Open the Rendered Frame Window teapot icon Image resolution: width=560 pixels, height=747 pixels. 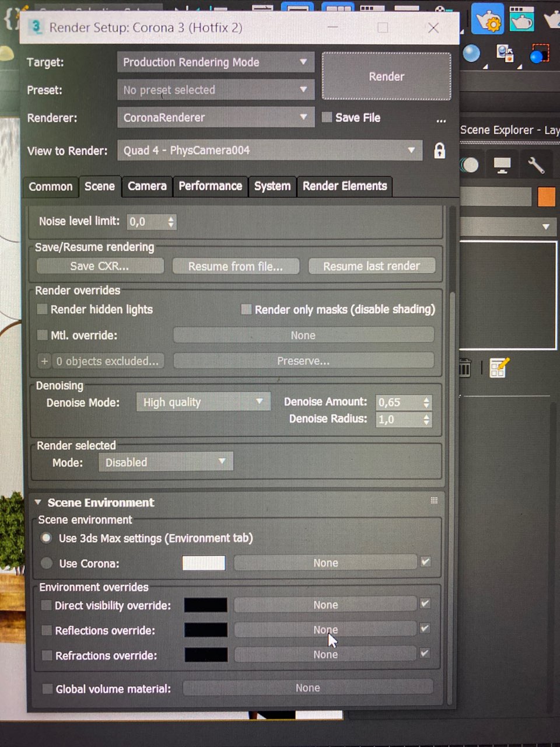pos(521,20)
